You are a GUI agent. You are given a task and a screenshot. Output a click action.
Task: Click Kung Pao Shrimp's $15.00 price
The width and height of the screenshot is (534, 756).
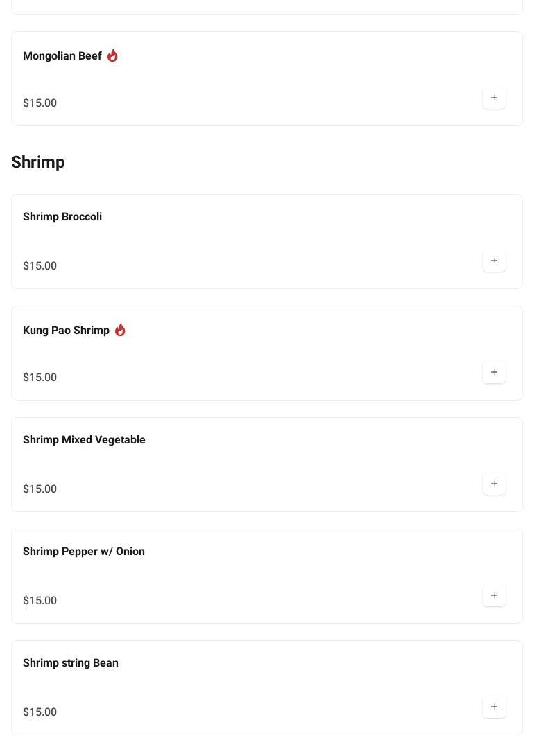40,378
